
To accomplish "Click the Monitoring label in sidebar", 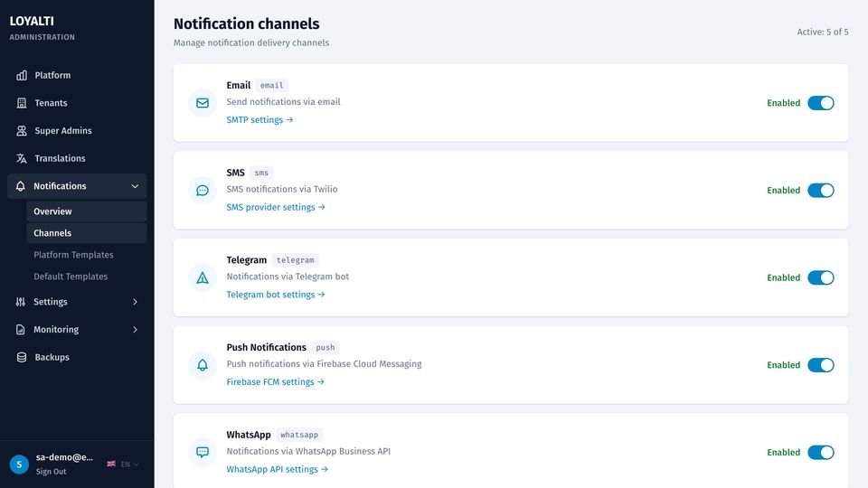I will (x=56, y=329).
